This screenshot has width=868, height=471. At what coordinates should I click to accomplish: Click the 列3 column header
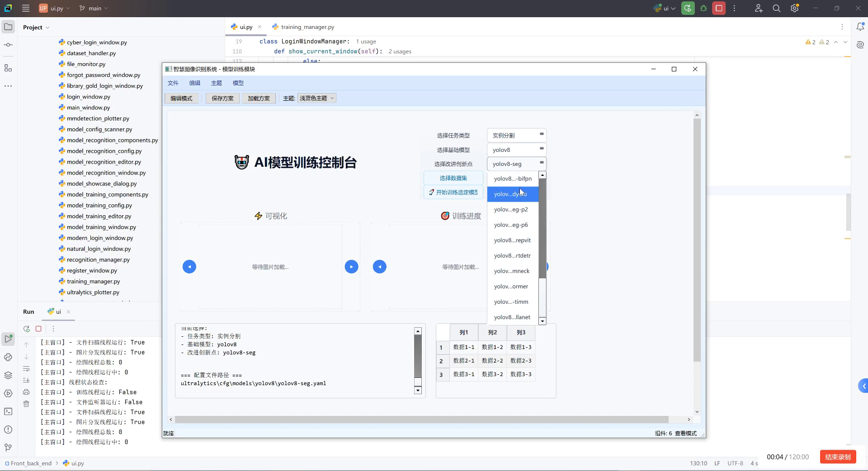[521, 332]
